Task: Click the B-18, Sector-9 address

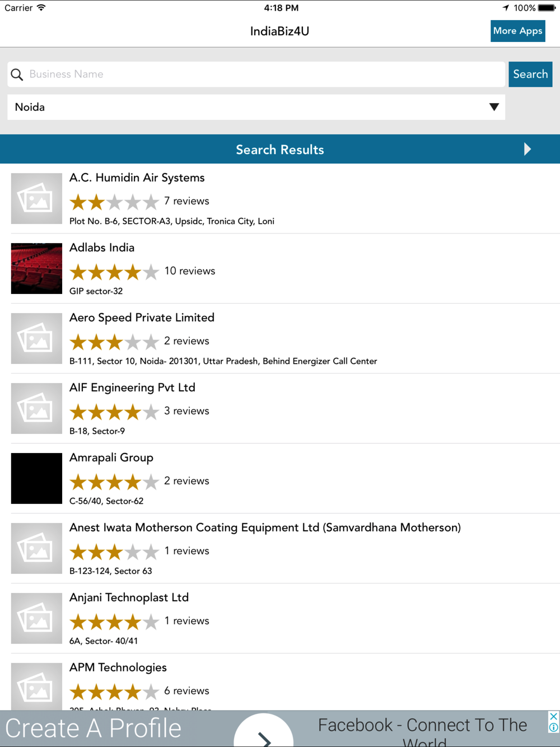Action: [97, 431]
